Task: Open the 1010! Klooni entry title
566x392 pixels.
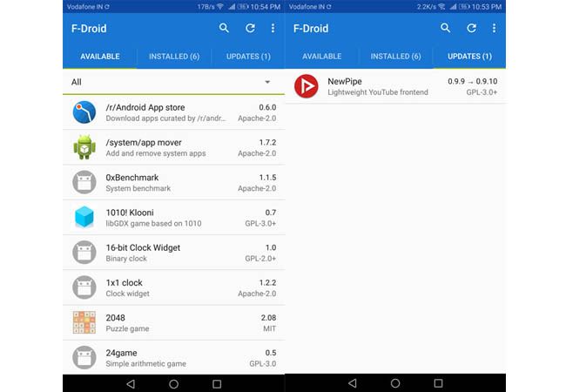Action: click(x=130, y=213)
